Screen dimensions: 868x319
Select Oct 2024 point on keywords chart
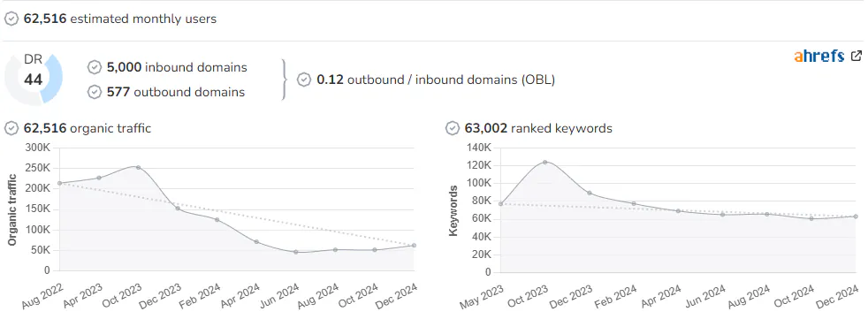pos(811,219)
